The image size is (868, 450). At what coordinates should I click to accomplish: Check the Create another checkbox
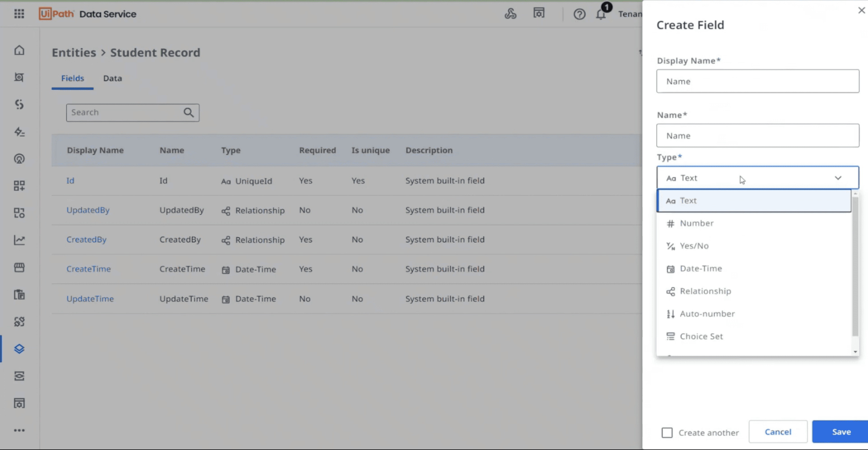[667, 432]
